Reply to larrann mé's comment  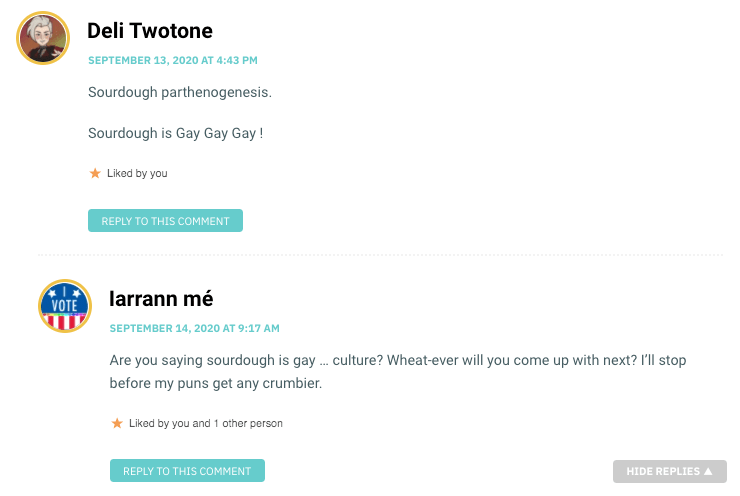187,471
